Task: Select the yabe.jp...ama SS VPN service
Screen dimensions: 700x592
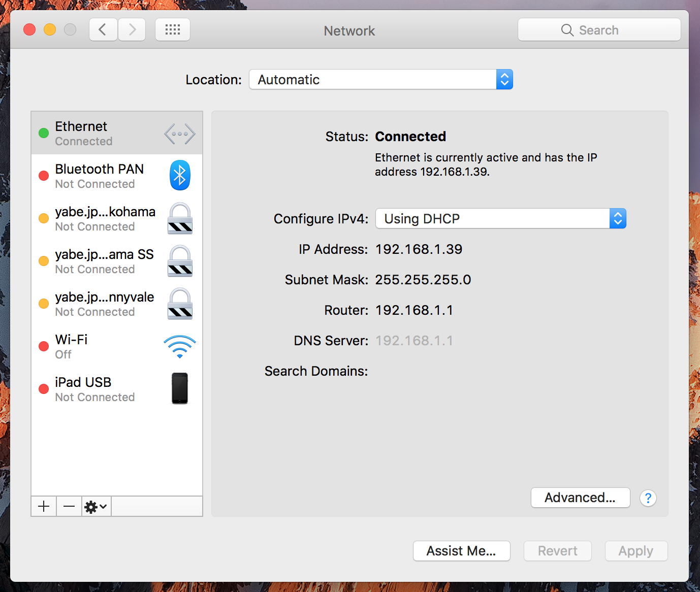Action: point(117,261)
